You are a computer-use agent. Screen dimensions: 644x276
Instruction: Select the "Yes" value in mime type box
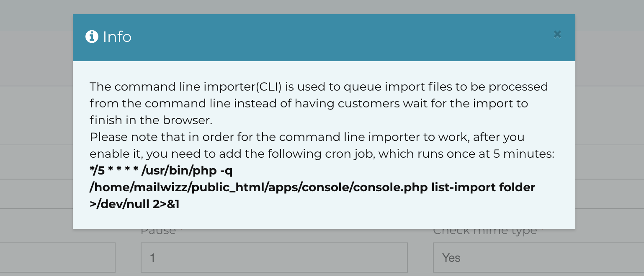(x=451, y=258)
